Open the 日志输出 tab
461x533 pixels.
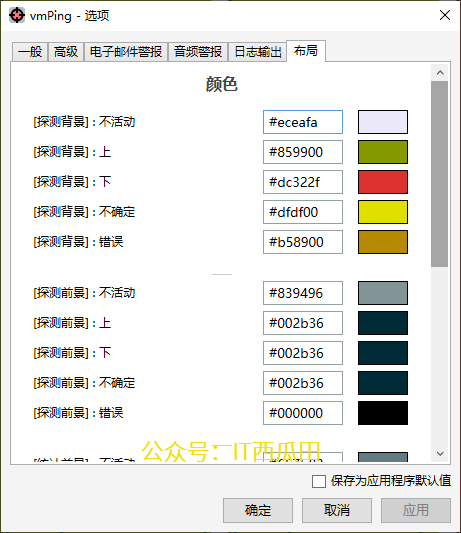258,52
